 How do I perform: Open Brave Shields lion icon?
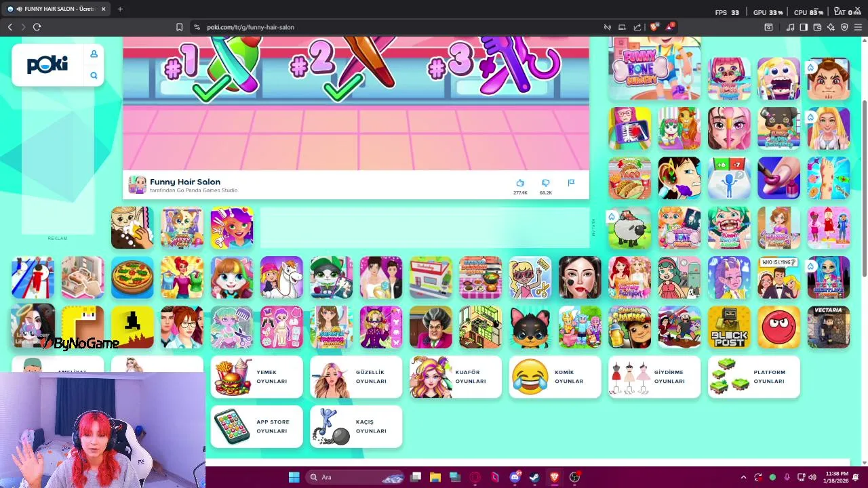(x=654, y=27)
